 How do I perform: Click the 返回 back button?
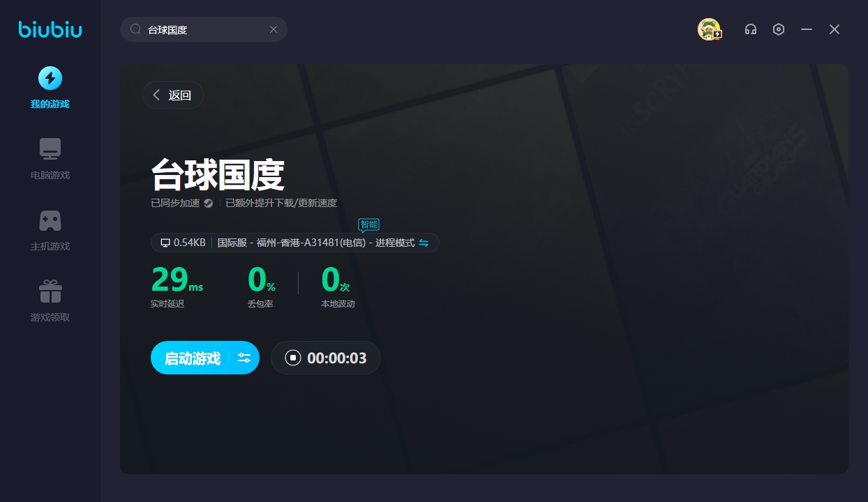pos(172,96)
